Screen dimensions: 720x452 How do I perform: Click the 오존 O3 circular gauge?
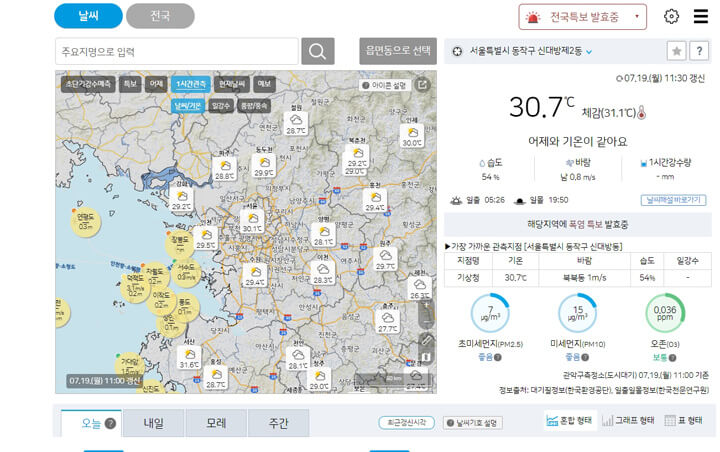click(x=665, y=313)
